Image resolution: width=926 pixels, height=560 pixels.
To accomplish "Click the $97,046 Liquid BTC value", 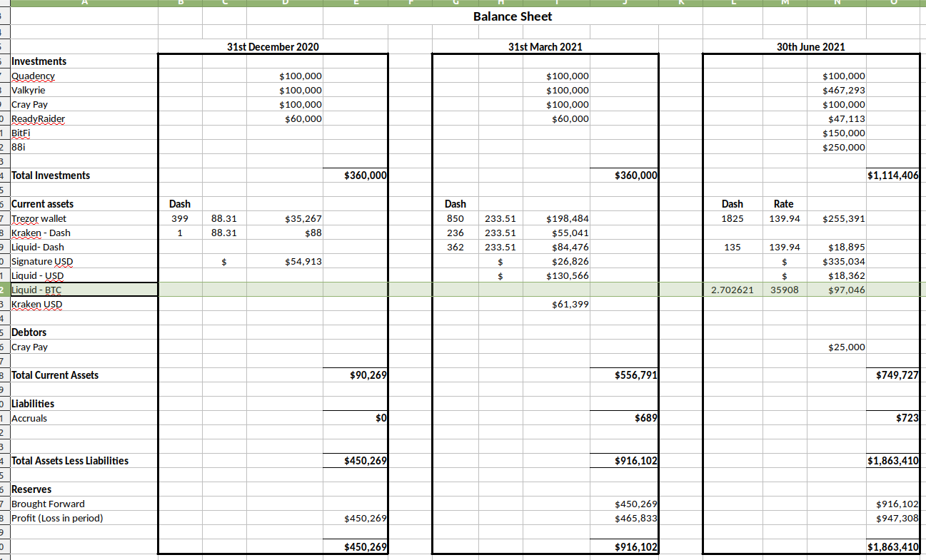I will click(846, 290).
